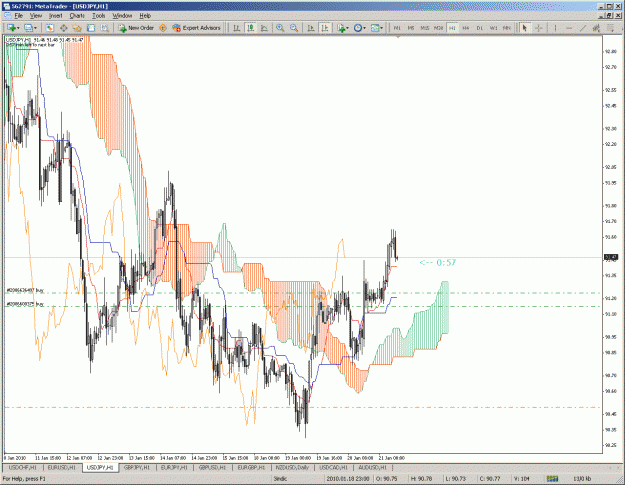Select the Crosshair tool
Screen dimensions: 625x485
pyautogui.click(x=539, y=28)
